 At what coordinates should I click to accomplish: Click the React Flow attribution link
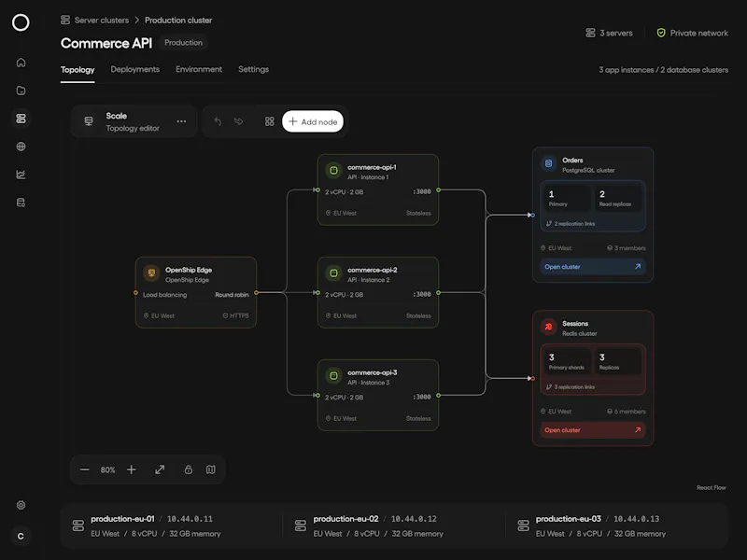[712, 487]
